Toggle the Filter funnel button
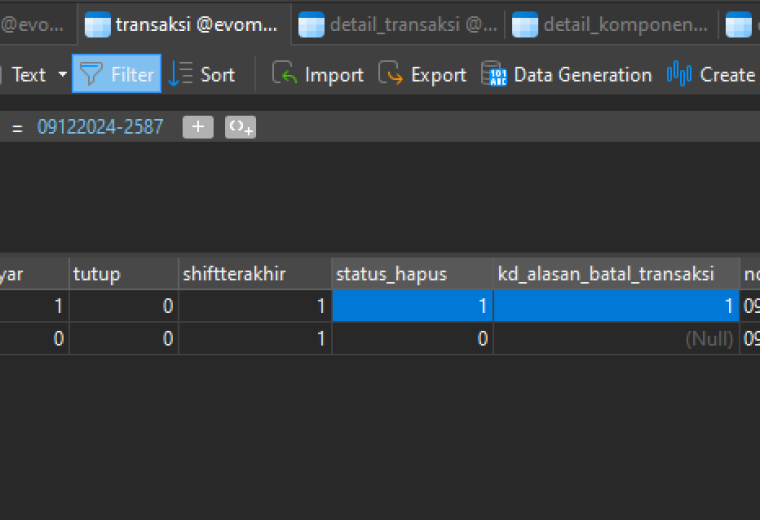 tap(117, 74)
